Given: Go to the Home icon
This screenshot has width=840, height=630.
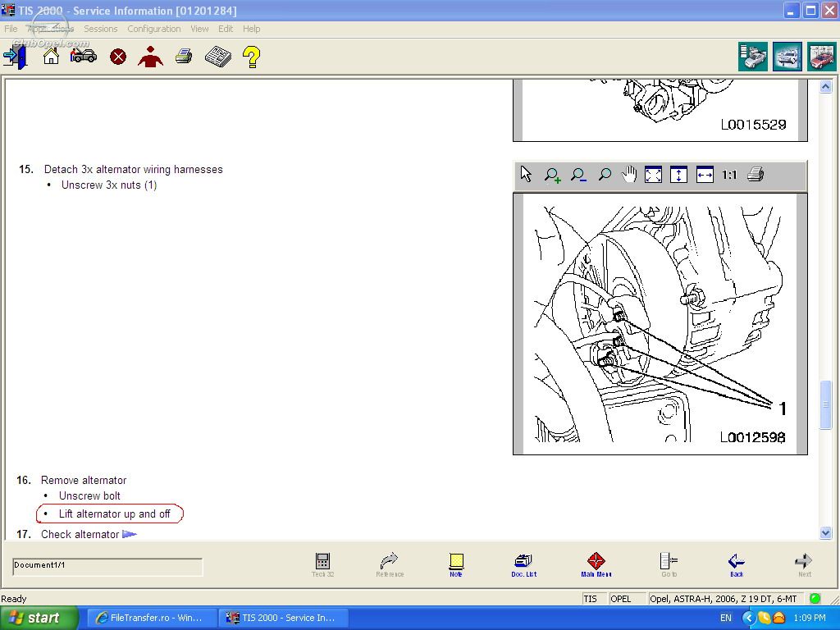Looking at the screenshot, I should (51, 56).
